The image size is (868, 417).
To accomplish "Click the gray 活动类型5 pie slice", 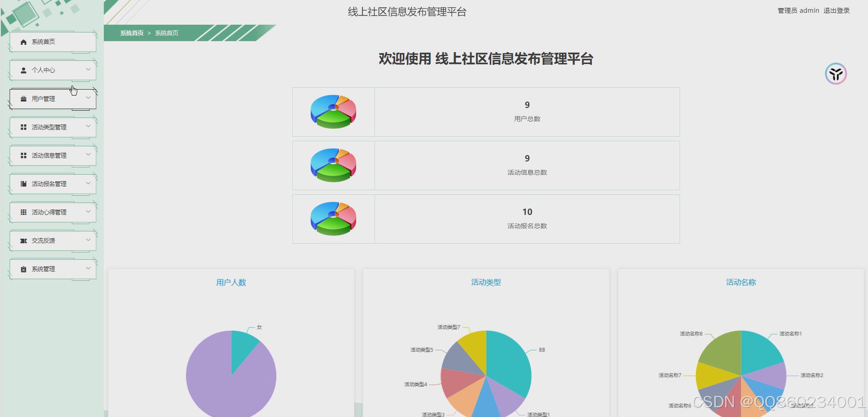I will tap(460, 360).
